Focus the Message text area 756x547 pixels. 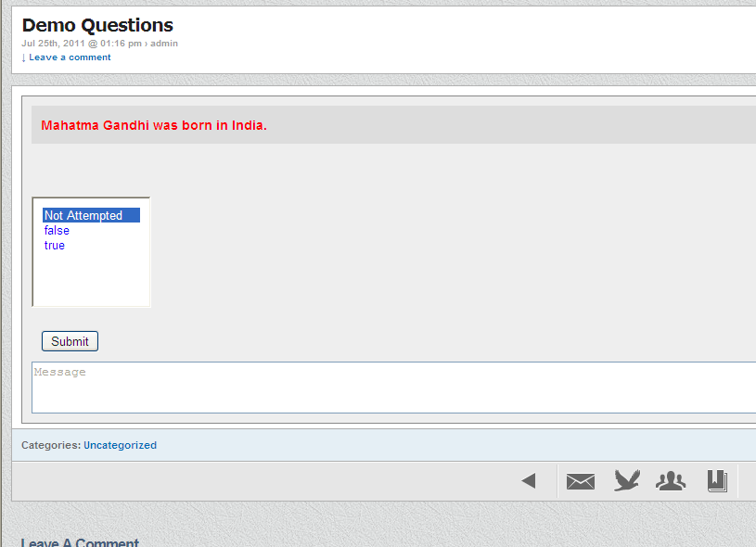[x=393, y=388]
